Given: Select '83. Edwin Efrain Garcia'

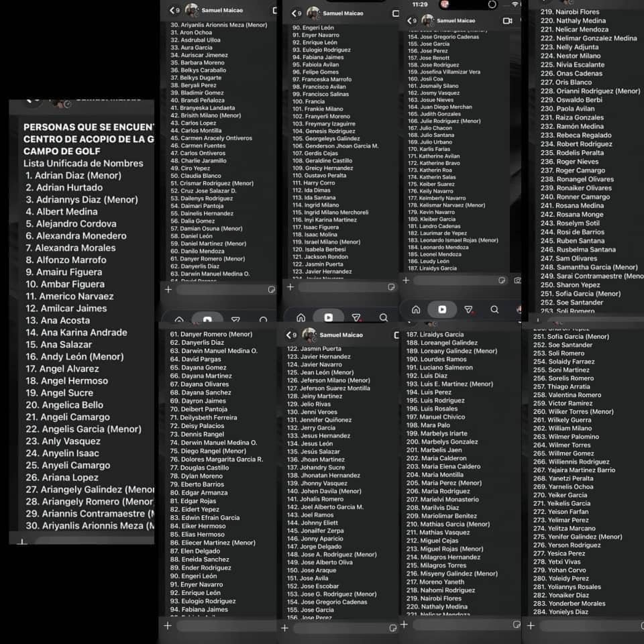Looking at the screenshot, I should (205, 518).
